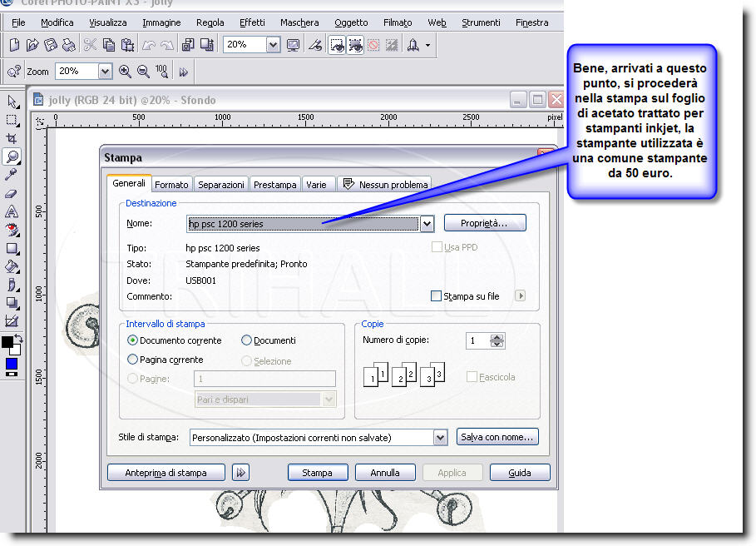The width and height of the screenshot is (756, 546).
Task: Select the Text tool
Action: [x=12, y=211]
